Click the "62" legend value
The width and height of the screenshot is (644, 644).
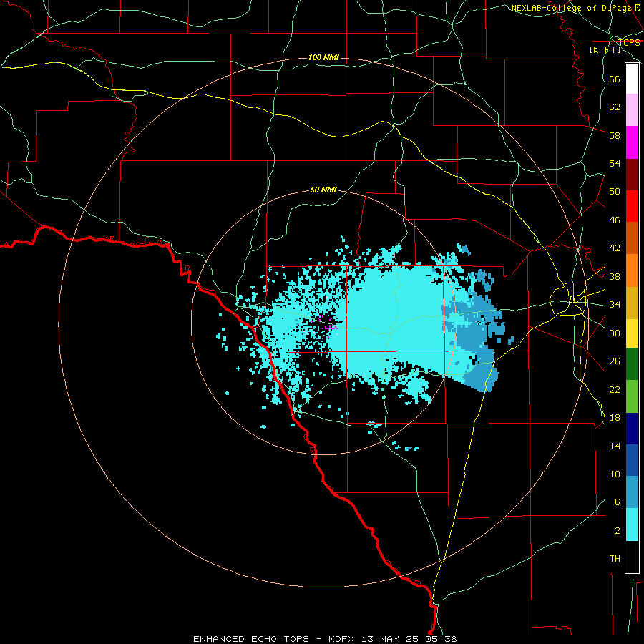pyautogui.click(x=615, y=107)
